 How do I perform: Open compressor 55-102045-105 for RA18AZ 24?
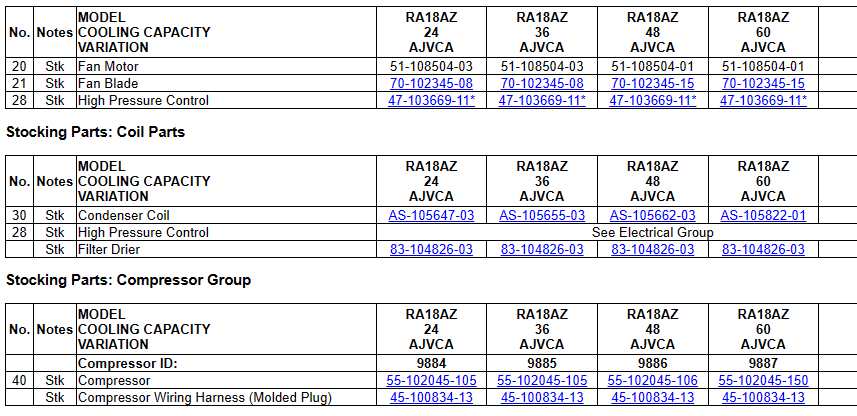(431, 380)
